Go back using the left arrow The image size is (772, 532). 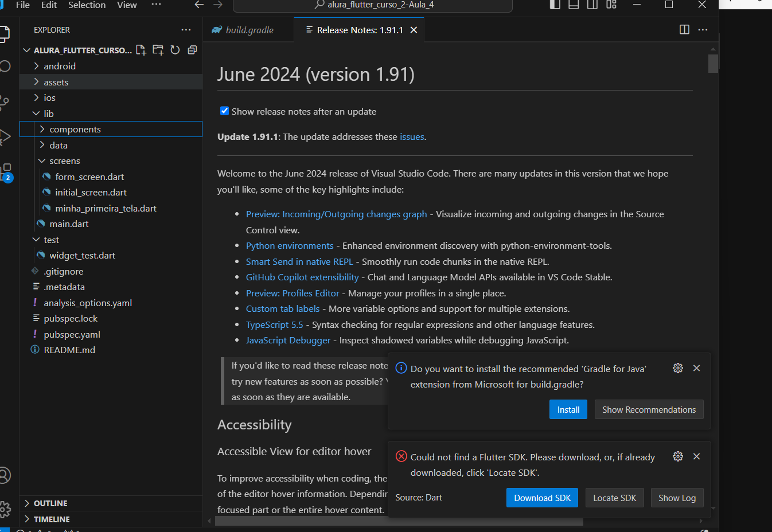(x=199, y=5)
